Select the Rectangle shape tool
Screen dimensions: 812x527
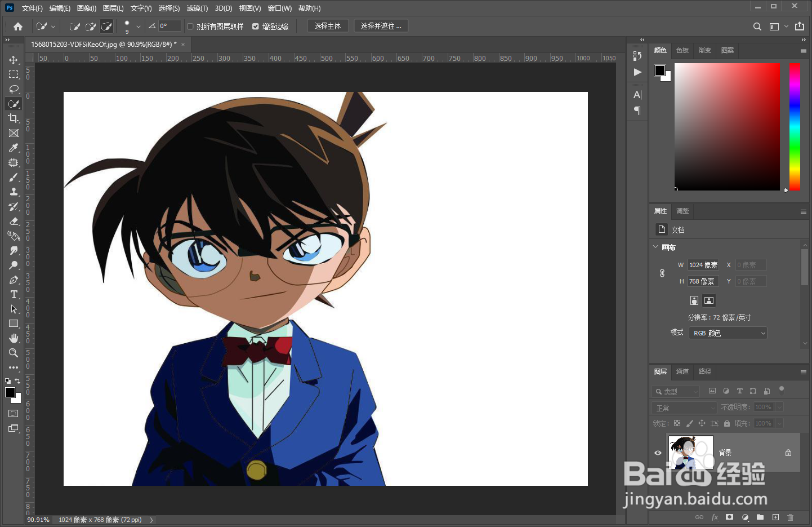[14, 324]
